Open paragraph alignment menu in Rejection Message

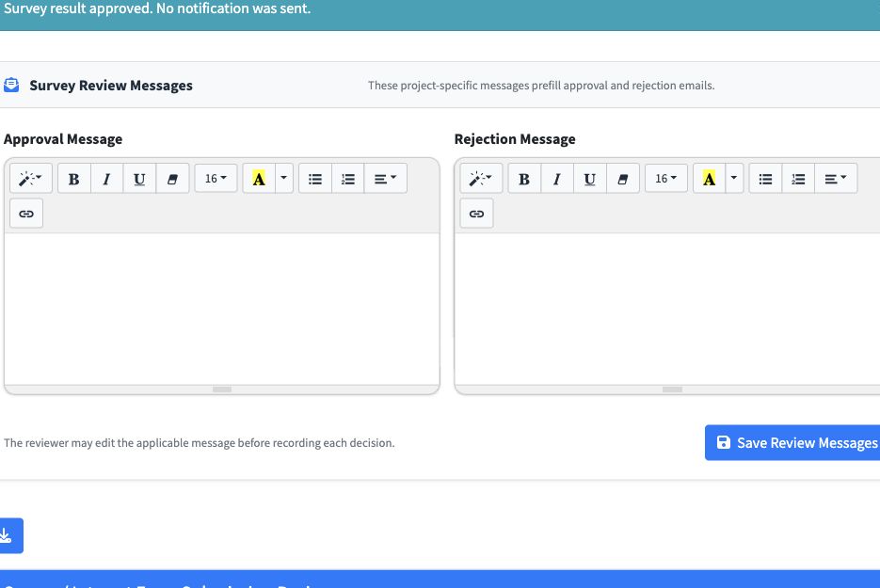click(x=836, y=179)
